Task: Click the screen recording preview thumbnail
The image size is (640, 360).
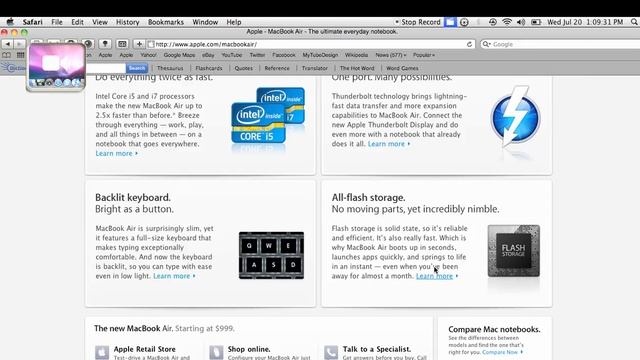Action: pyautogui.click(x=56, y=67)
